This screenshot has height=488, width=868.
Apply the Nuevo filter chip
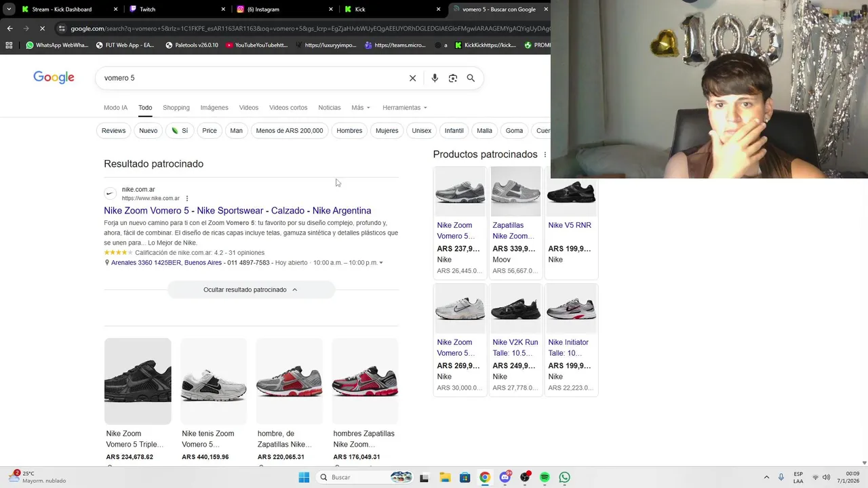click(x=148, y=131)
